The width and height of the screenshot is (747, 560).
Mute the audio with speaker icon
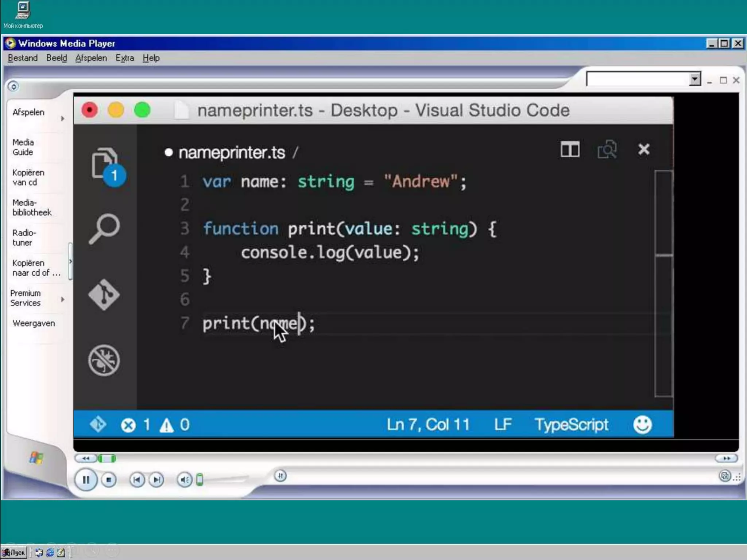tap(185, 480)
